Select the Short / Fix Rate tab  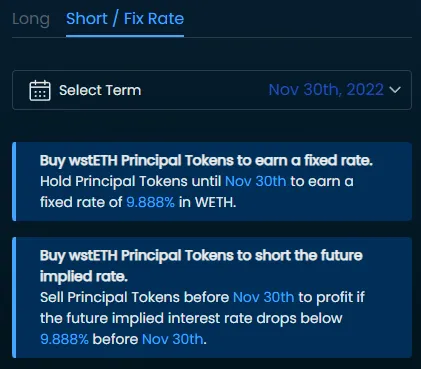tap(125, 19)
